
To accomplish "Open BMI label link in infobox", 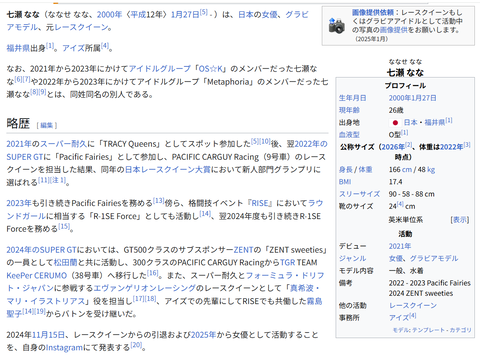I will 345,182.
